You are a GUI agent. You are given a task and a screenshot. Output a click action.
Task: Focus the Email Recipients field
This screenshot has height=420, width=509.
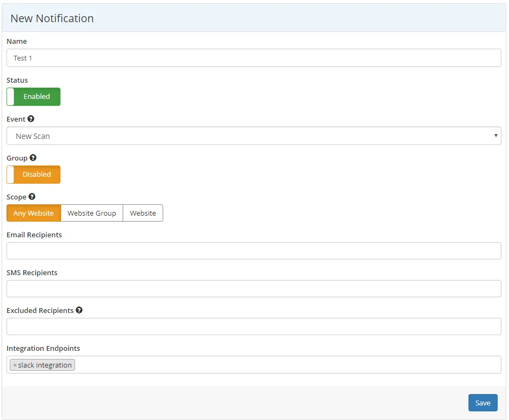click(254, 251)
